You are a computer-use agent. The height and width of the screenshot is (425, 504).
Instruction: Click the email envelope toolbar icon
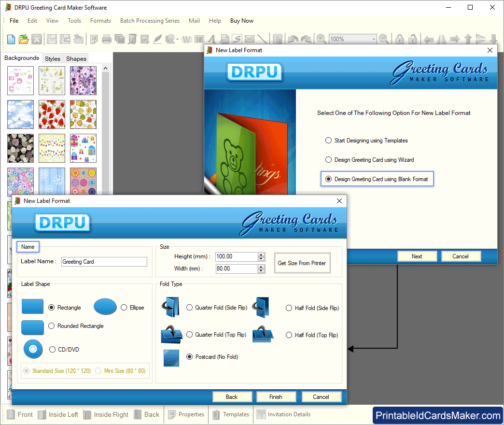pos(250,39)
